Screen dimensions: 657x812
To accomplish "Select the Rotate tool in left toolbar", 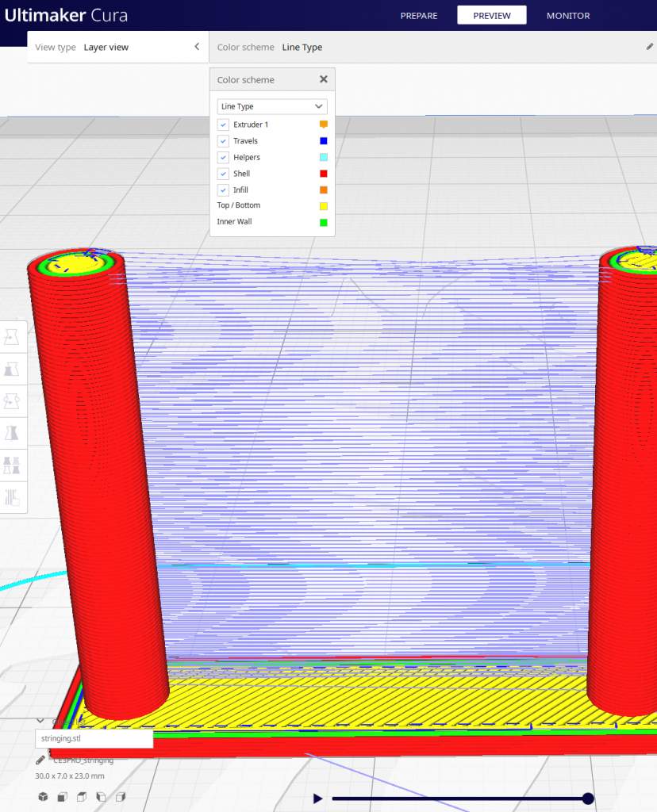I will pos(13,400).
